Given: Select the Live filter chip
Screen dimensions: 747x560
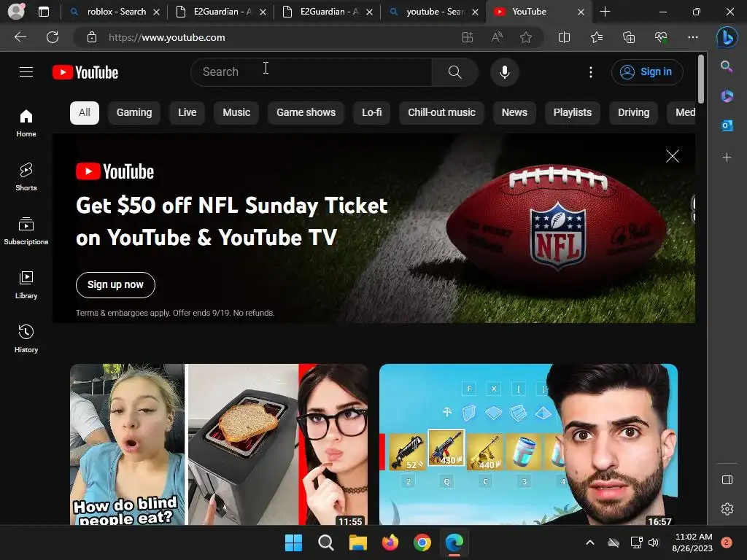Looking at the screenshot, I should point(187,113).
